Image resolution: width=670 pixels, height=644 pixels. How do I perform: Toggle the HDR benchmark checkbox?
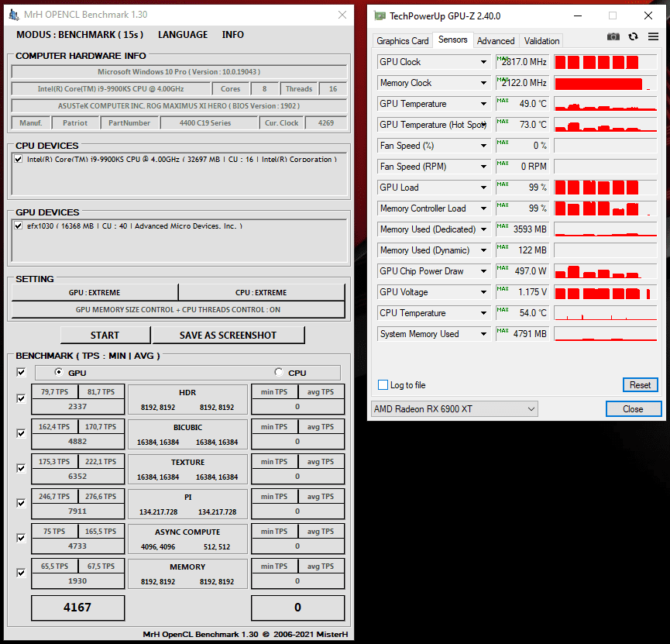(x=21, y=398)
